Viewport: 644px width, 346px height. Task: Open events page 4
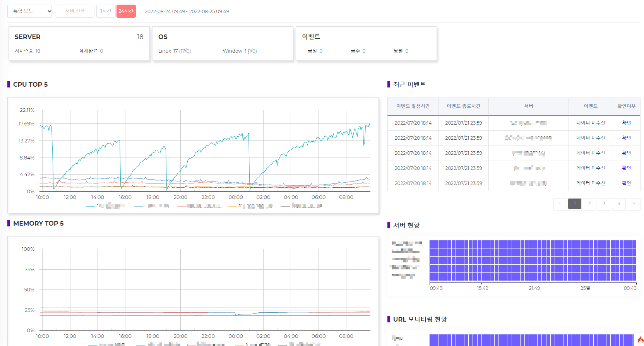(619, 204)
